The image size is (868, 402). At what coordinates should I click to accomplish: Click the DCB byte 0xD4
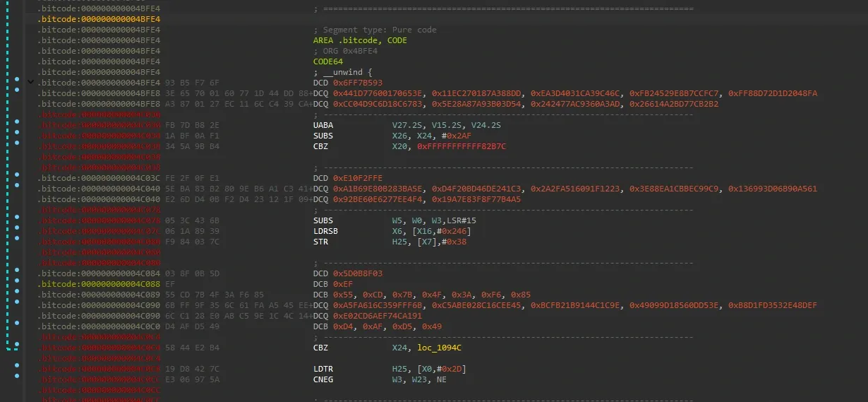343,326
